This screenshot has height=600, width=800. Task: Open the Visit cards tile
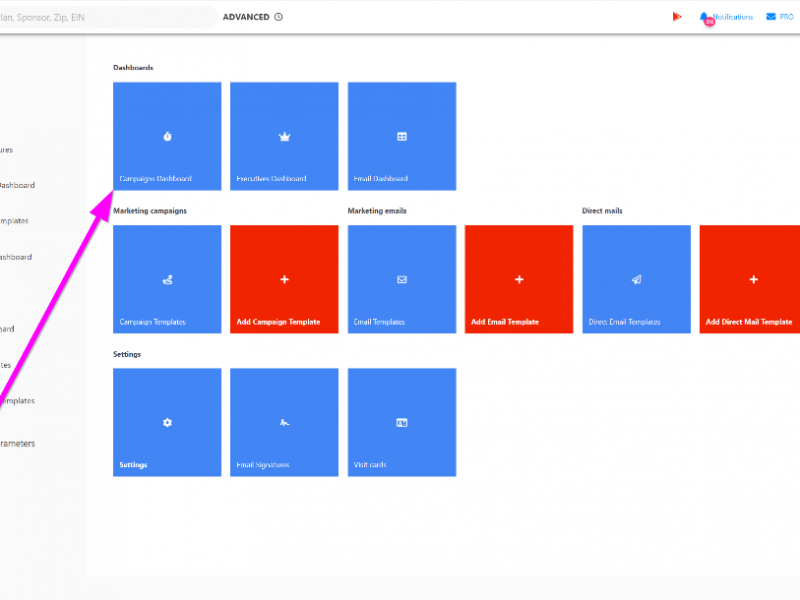[402, 422]
